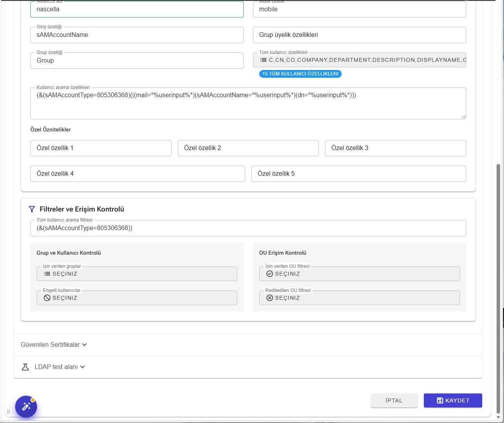Click the Grup üyelik özellikleri field
Image resolution: width=504 pixels, height=423 pixels.
pyautogui.click(x=360, y=35)
